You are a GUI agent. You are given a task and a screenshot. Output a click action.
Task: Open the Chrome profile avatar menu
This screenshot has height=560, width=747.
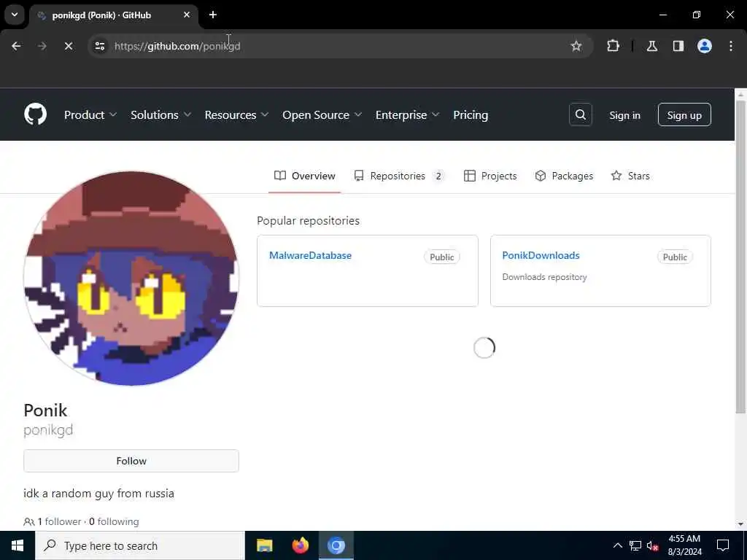click(x=705, y=46)
